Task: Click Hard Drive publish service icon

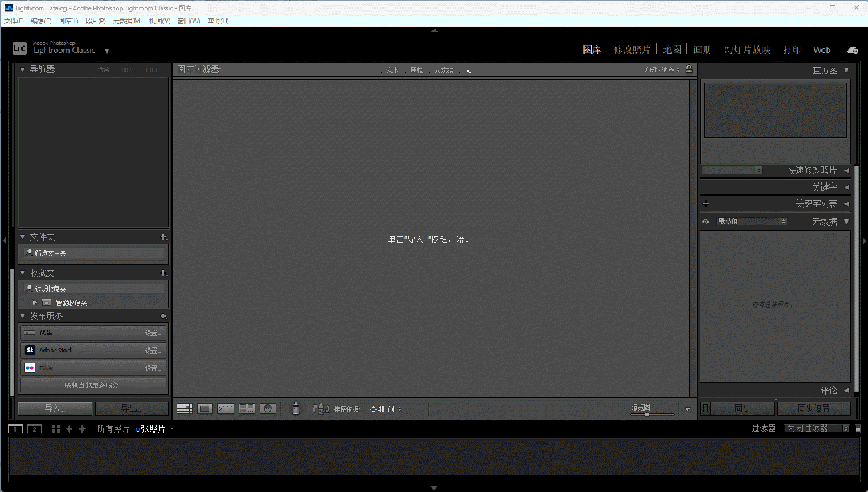Action: pos(30,333)
